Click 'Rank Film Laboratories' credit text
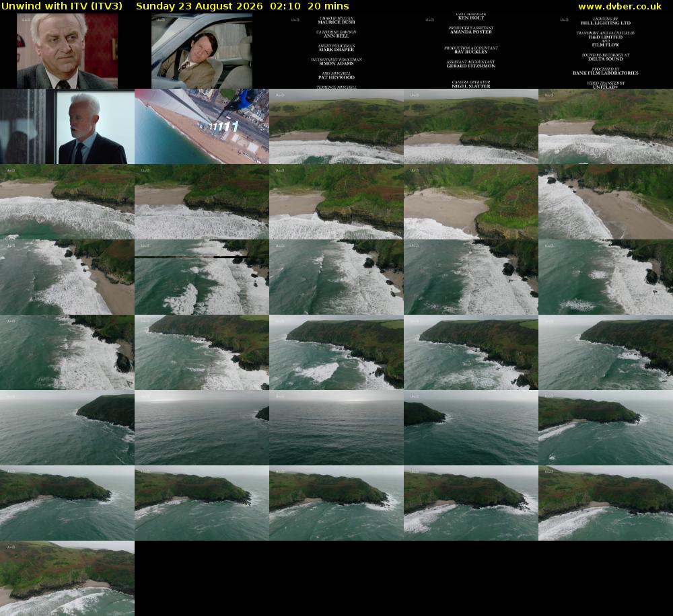673x616 pixels. pos(605,73)
